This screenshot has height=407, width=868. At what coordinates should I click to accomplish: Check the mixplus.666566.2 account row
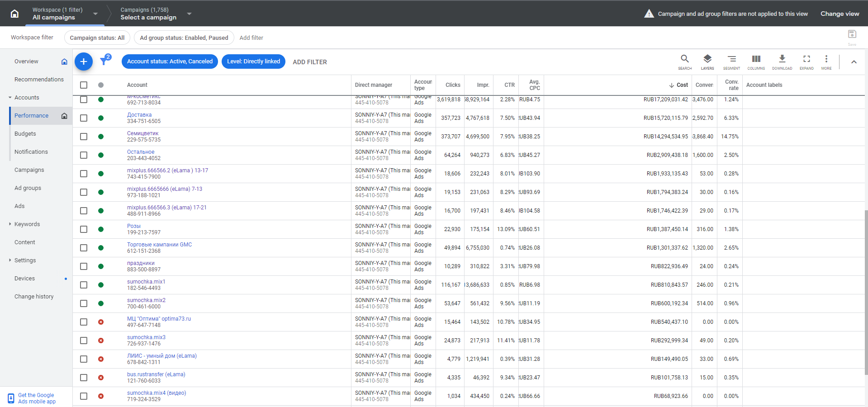[x=84, y=174]
